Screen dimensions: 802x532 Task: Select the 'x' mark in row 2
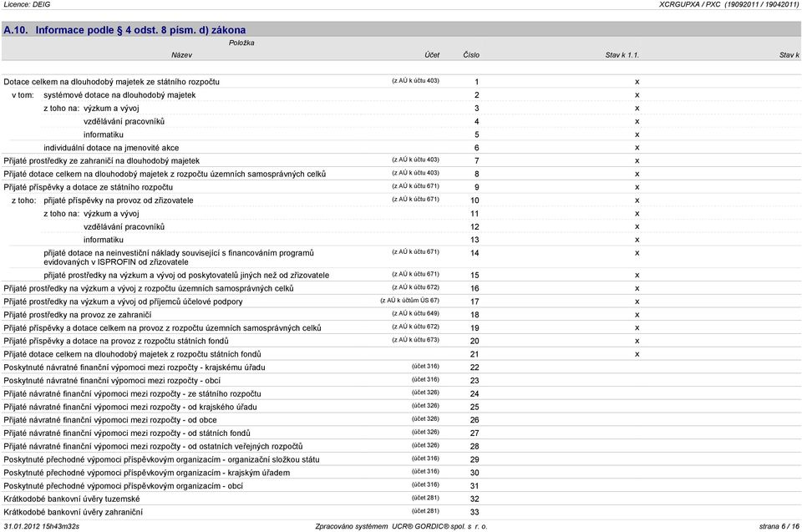point(637,95)
